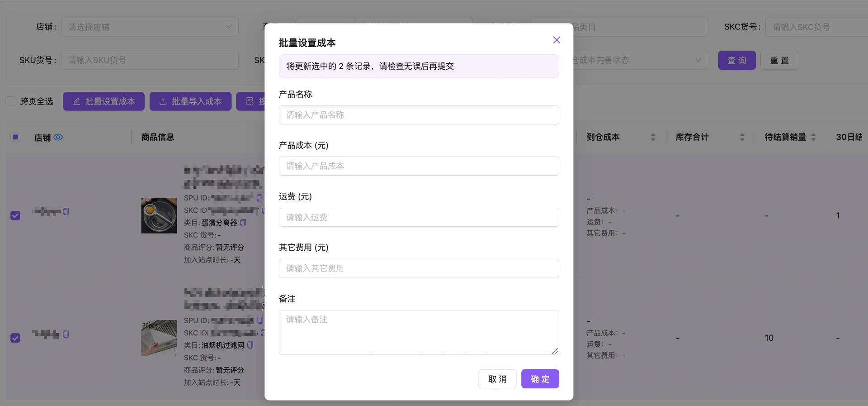The width and height of the screenshot is (868, 406).
Task: Open the 店铺 select dropdown
Action: pos(150,27)
